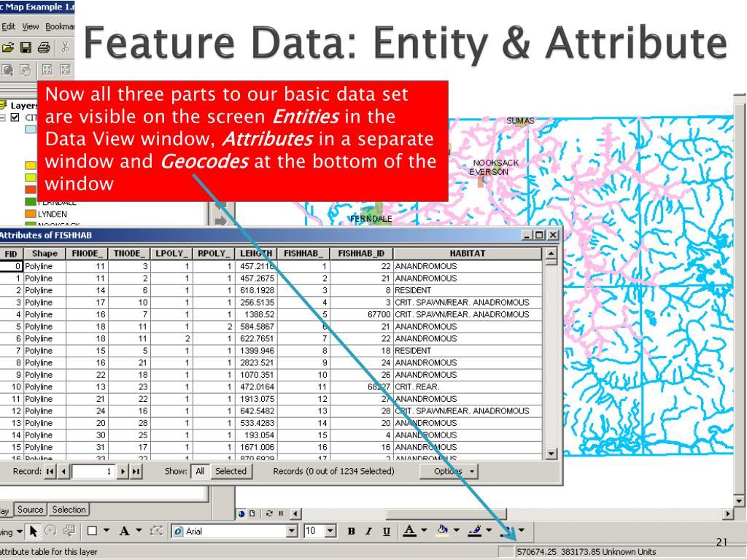Open the rectangle shape tool dropdown arrow
The height and width of the screenshot is (560, 747).
[x=107, y=530]
